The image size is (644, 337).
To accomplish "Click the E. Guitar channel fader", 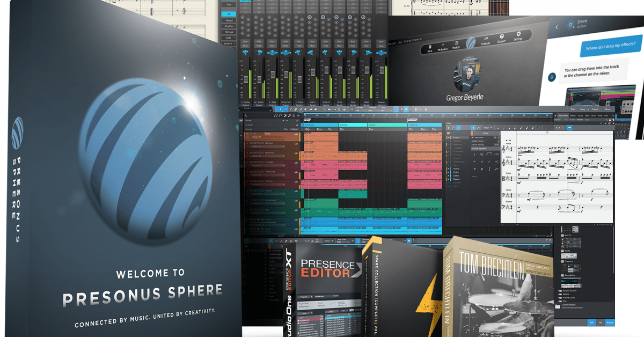I will point(246,79).
